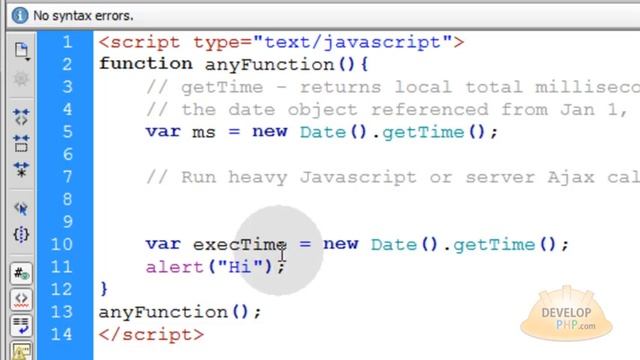640x360 pixels.
Task: Click the anyFunction() call on line 13
Action: tap(180, 313)
